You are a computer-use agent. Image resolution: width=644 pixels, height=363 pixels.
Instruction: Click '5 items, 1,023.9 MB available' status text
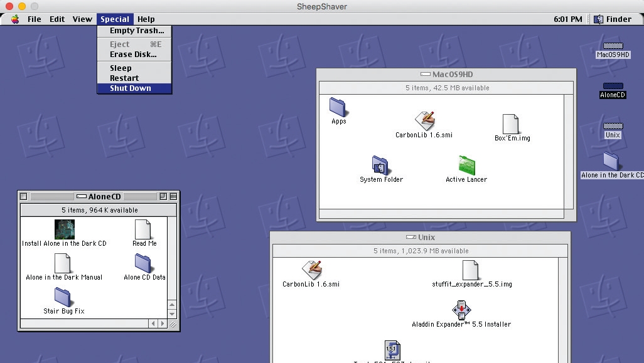coord(421,251)
